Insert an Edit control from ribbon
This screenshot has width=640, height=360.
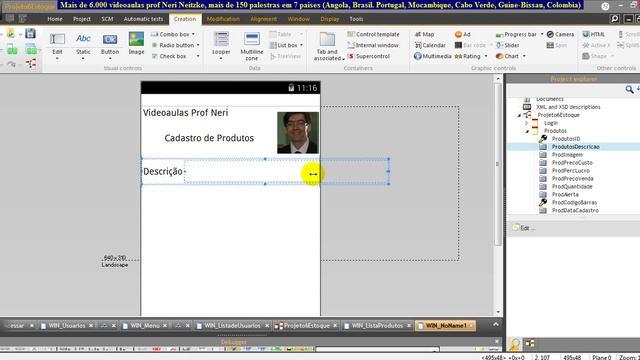coord(57,43)
